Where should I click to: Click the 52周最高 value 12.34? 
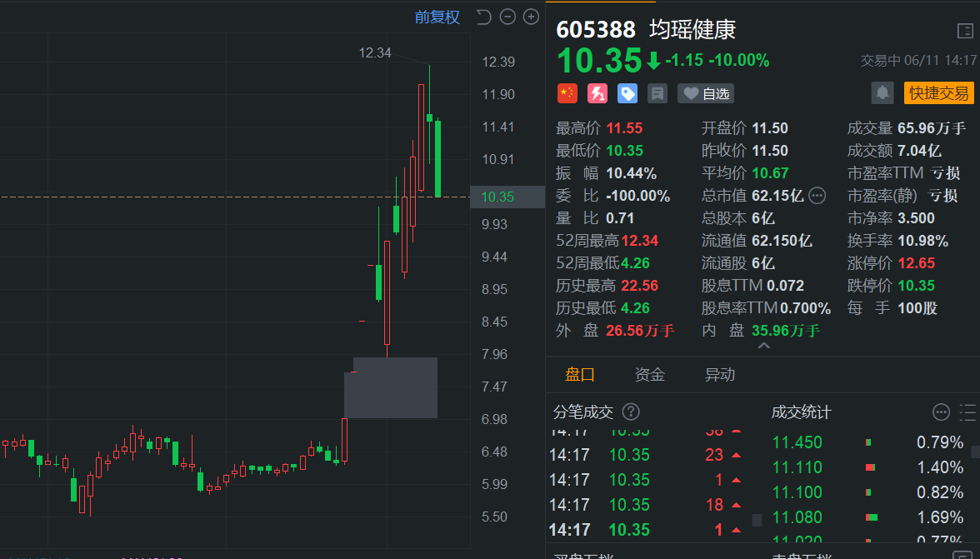click(640, 241)
